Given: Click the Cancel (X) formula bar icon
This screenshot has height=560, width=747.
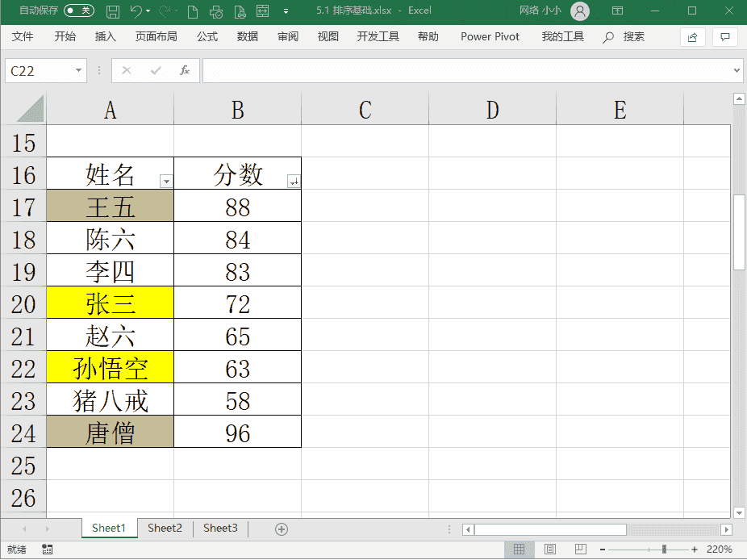Looking at the screenshot, I should pyautogui.click(x=126, y=71).
